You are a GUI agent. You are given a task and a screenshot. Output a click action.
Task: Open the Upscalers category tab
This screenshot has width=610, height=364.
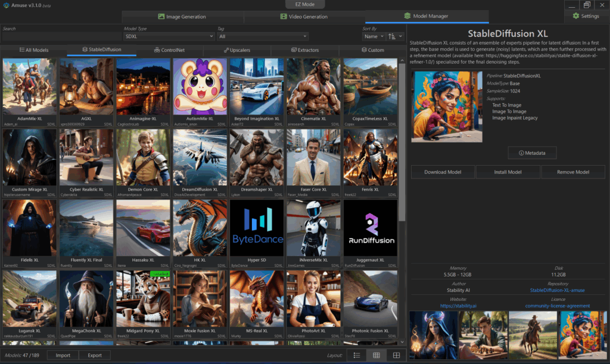[237, 50]
